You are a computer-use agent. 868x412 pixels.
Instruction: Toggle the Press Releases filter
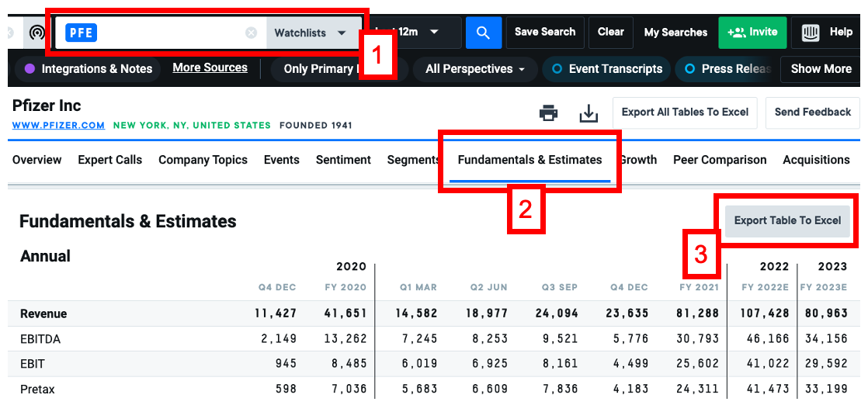click(x=726, y=69)
